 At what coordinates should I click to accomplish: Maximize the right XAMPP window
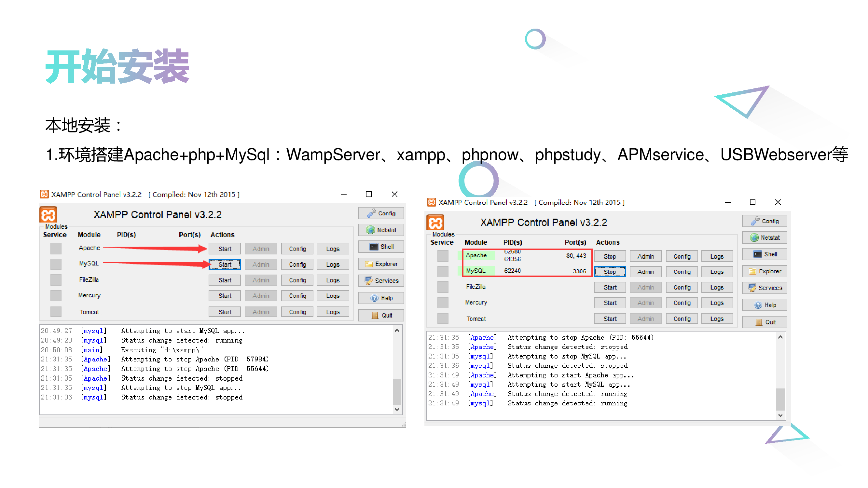[x=752, y=202]
